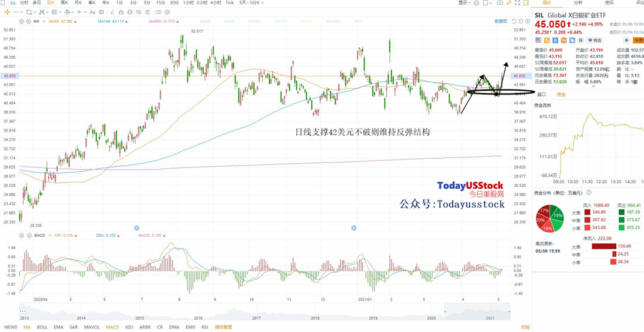Remove MACD indicator with circle-x icon
The height and width of the screenshot is (332, 644).
coord(29,235)
